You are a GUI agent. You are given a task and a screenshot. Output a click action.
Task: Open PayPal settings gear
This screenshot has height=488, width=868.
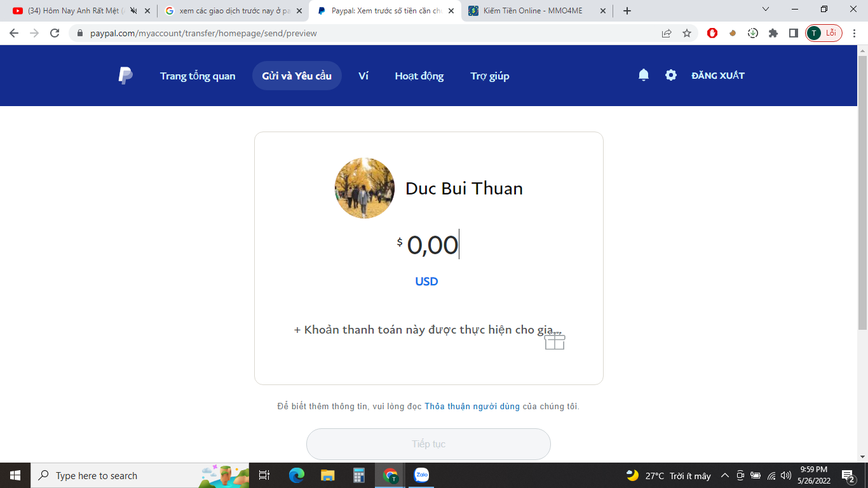(671, 75)
